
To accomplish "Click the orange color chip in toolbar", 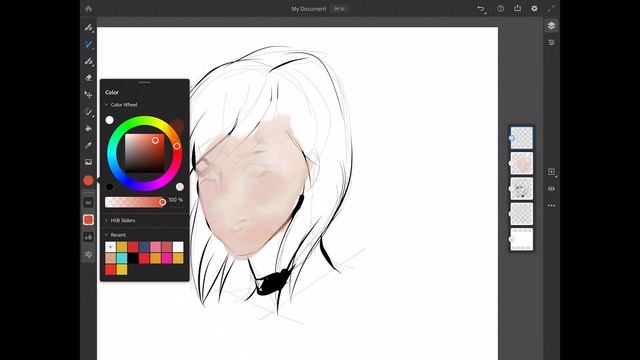I will [x=88, y=180].
